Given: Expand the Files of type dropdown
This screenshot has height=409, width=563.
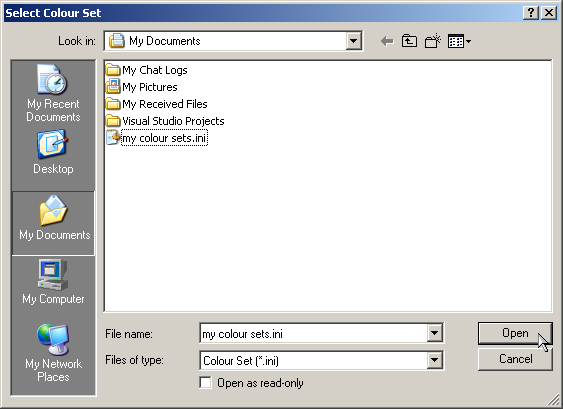Looking at the screenshot, I should point(434,360).
